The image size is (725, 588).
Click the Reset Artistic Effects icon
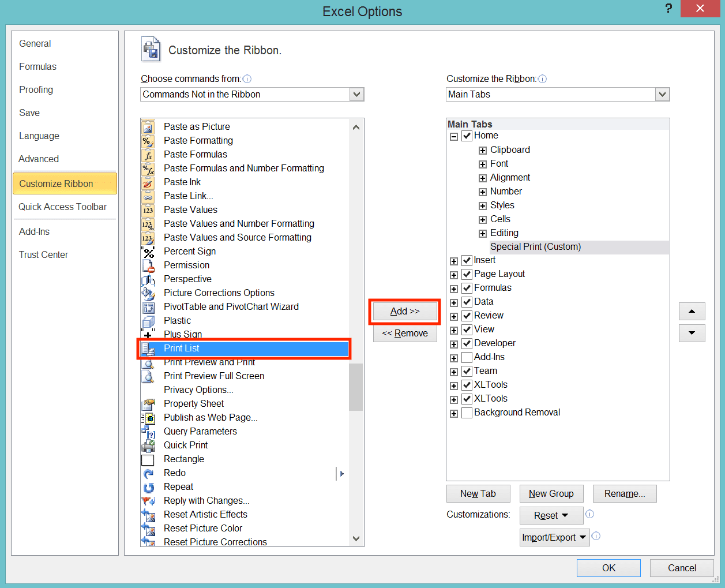(x=148, y=515)
